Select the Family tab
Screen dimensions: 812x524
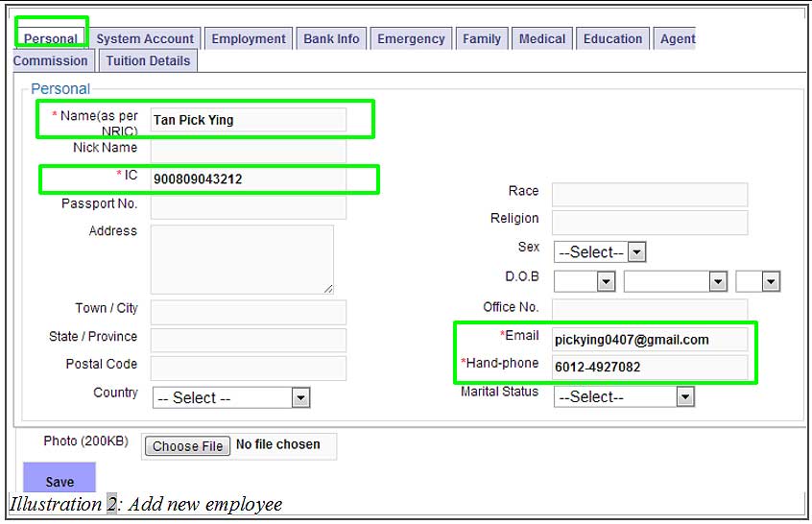click(x=482, y=38)
